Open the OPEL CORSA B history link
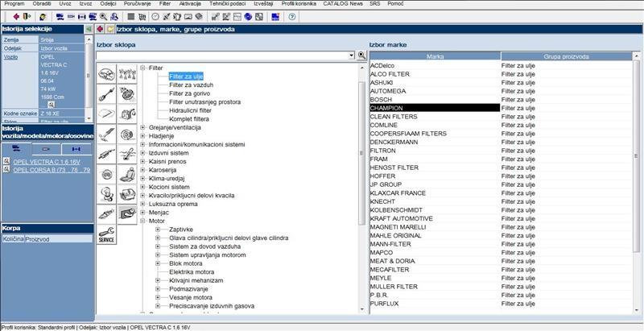This screenshot has height=331, width=644. coord(52,170)
